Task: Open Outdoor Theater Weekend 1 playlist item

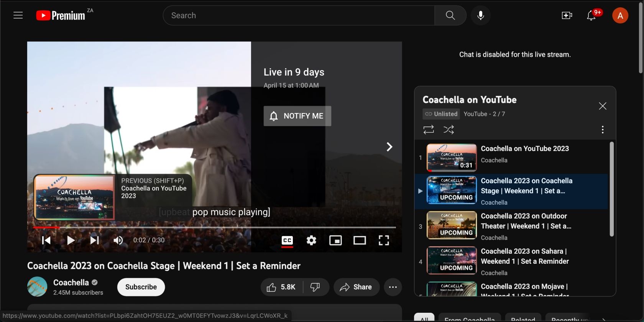Action: (511, 227)
